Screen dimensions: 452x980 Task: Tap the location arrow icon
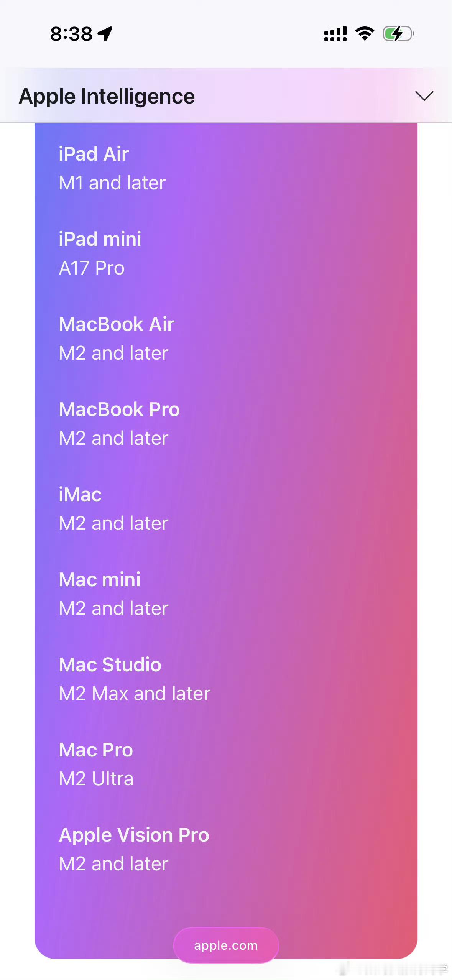(105, 34)
